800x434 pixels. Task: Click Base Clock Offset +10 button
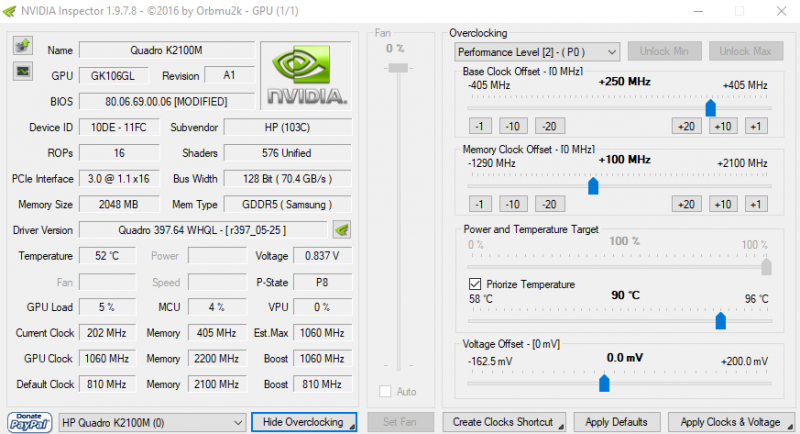point(723,126)
